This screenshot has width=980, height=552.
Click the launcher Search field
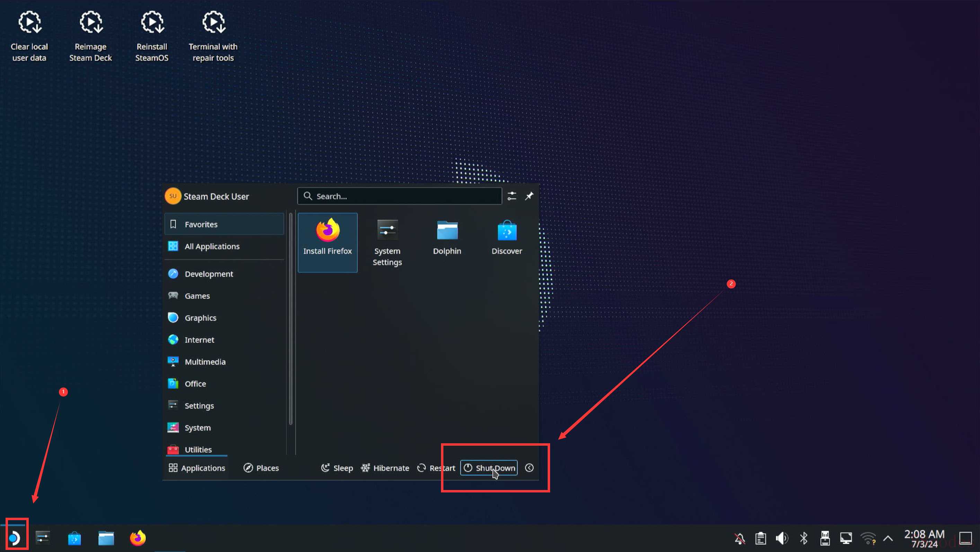point(399,196)
